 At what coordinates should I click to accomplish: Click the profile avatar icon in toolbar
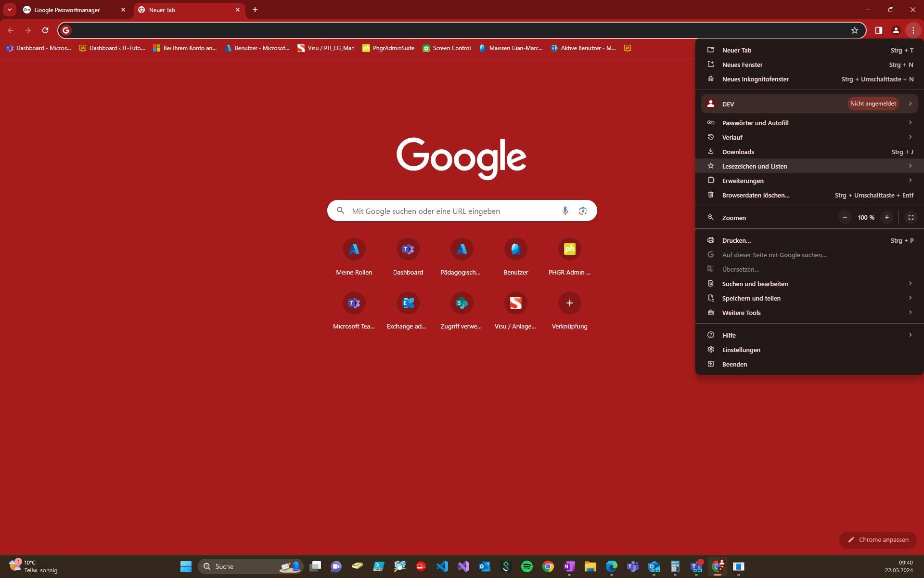click(x=896, y=30)
